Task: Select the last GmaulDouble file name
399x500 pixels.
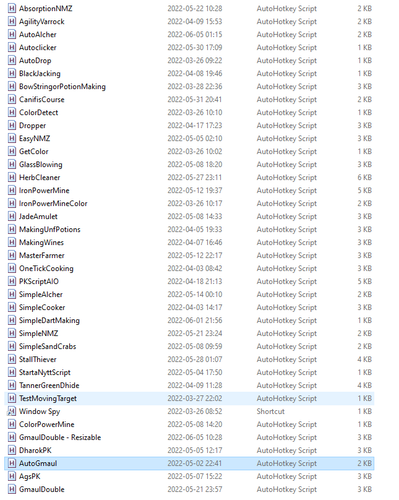Action: pyautogui.click(x=42, y=489)
